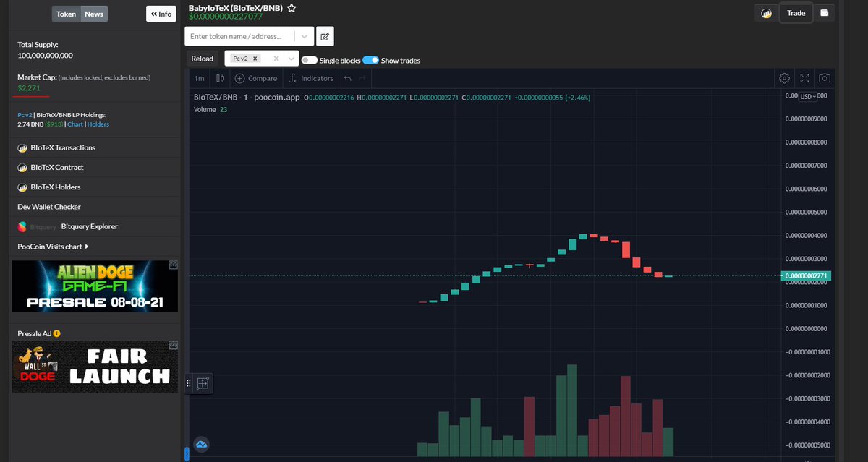The image size is (868, 462).
Task: Switch to the Token tab
Action: [66, 14]
